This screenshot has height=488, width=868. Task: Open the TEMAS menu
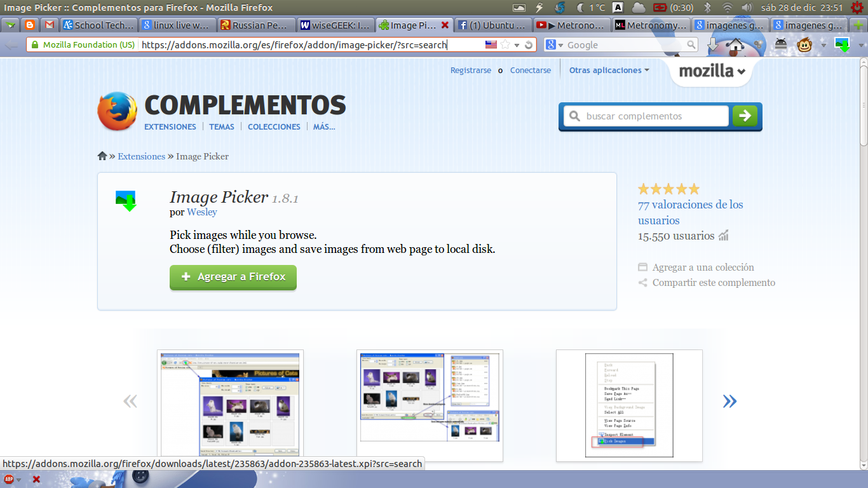point(222,126)
